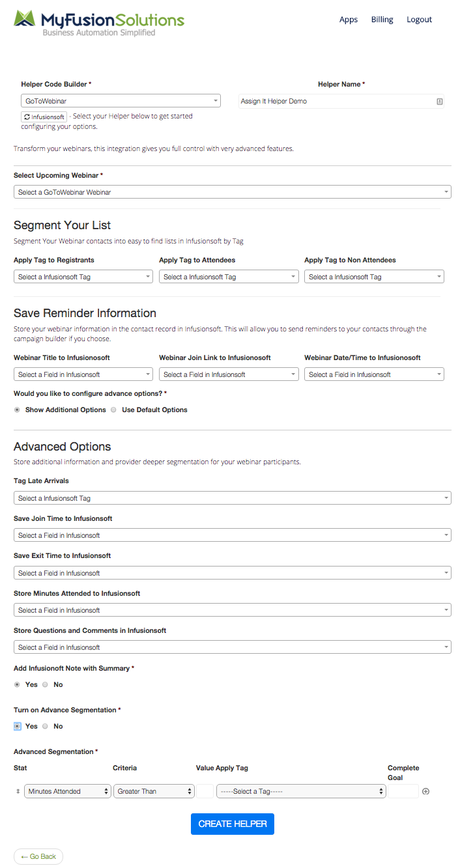
Task: Click the Advanced Options heading
Action: click(63, 447)
